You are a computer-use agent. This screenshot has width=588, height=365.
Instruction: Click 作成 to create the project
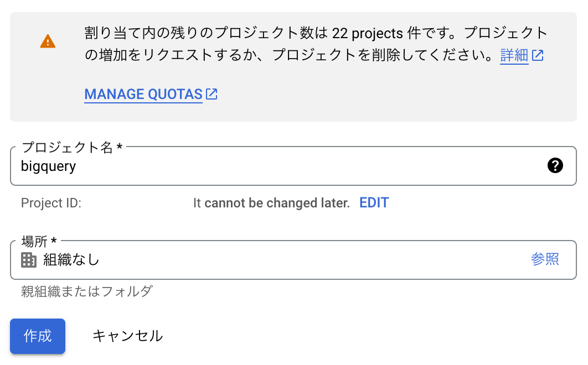tap(37, 336)
